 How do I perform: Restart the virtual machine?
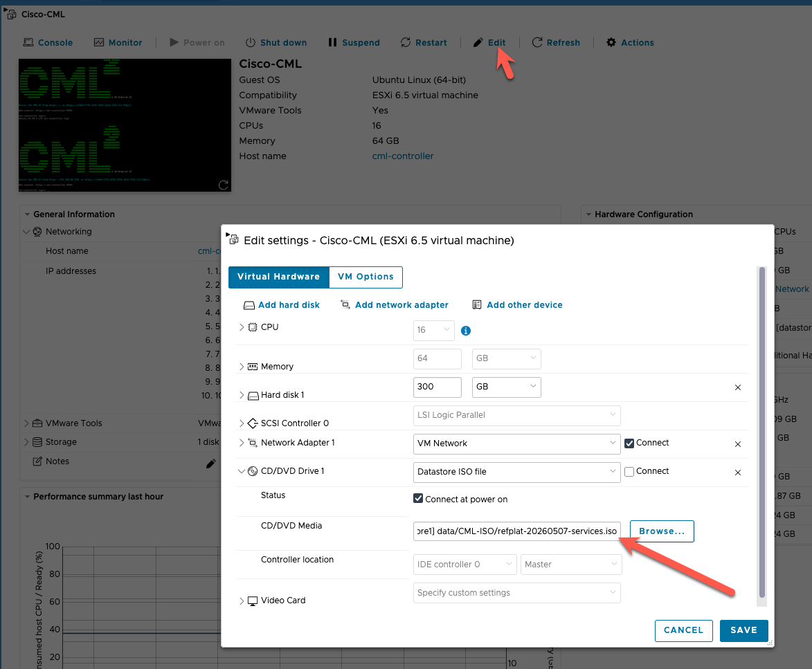tap(424, 42)
